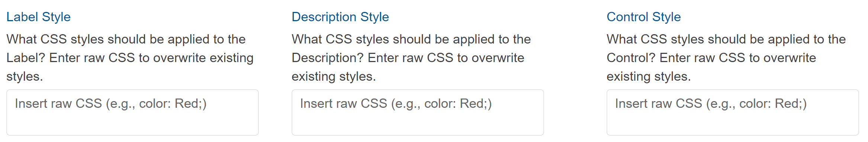Click the placeholder text in Label Style field
The height and width of the screenshot is (142, 868).
tap(111, 104)
